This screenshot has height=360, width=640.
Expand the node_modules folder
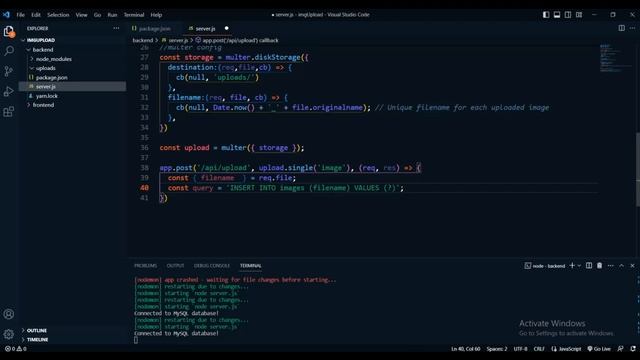click(x=73, y=59)
